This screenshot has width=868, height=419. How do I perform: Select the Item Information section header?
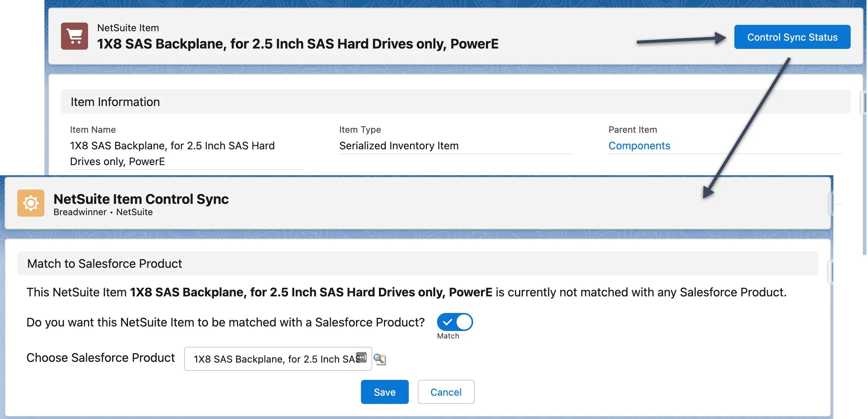click(455, 102)
